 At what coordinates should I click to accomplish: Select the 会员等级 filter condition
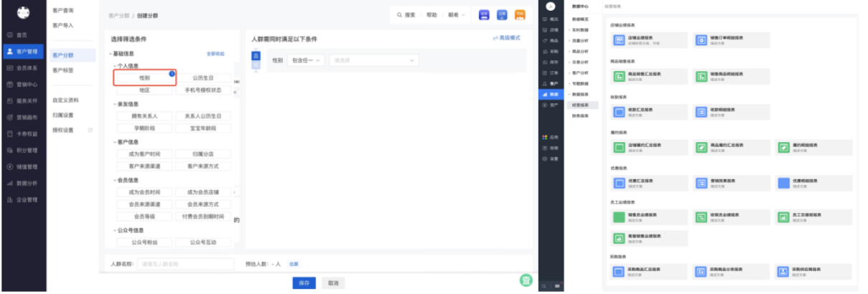(144, 217)
